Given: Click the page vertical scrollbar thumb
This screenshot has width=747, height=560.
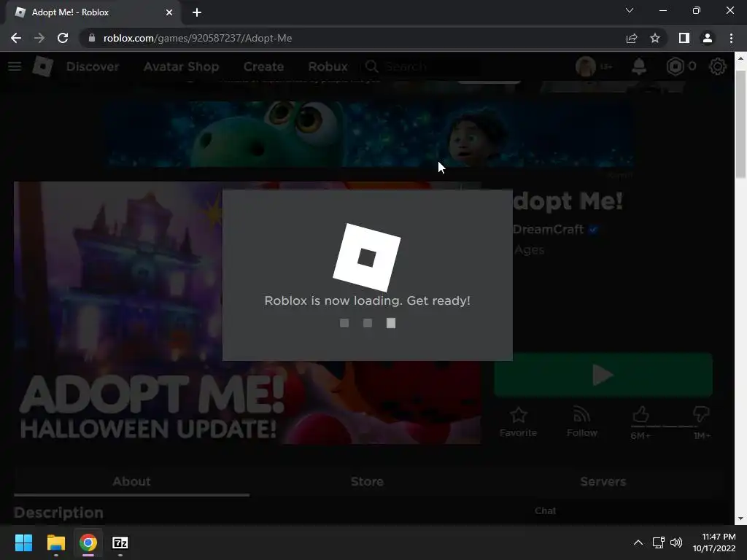Looking at the screenshot, I should (x=740, y=124).
